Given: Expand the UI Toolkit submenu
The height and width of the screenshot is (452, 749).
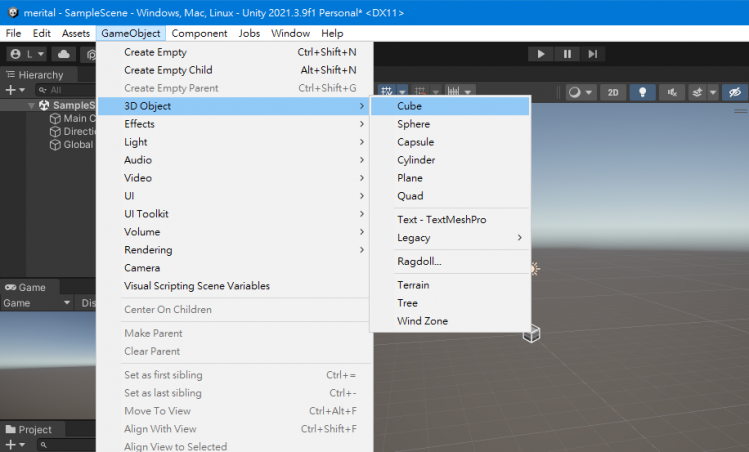Looking at the screenshot, I should 234,214.
